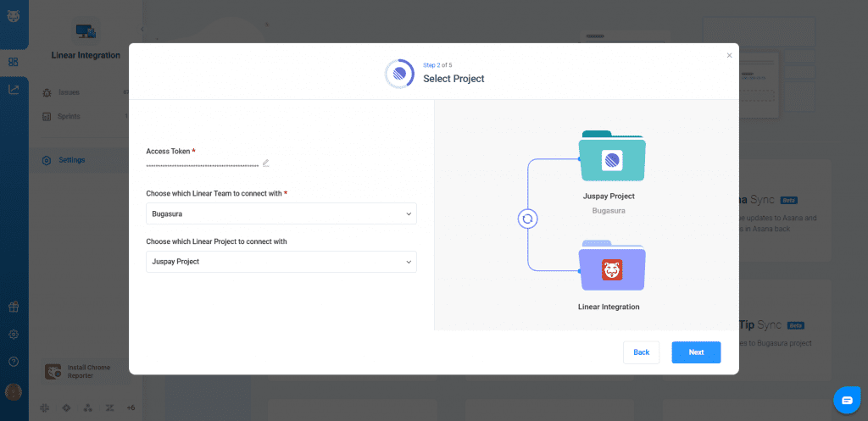Click the Bugasura logo in sidebar

point(14,17)
